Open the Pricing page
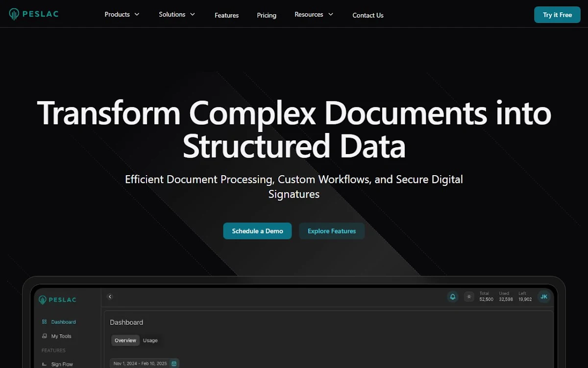The height and width of the screenshot is (368, 588). [267, 15]
